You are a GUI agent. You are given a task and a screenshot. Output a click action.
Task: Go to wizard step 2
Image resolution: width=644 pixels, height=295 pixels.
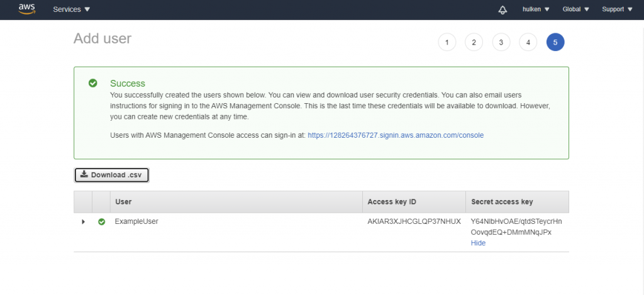474,43
